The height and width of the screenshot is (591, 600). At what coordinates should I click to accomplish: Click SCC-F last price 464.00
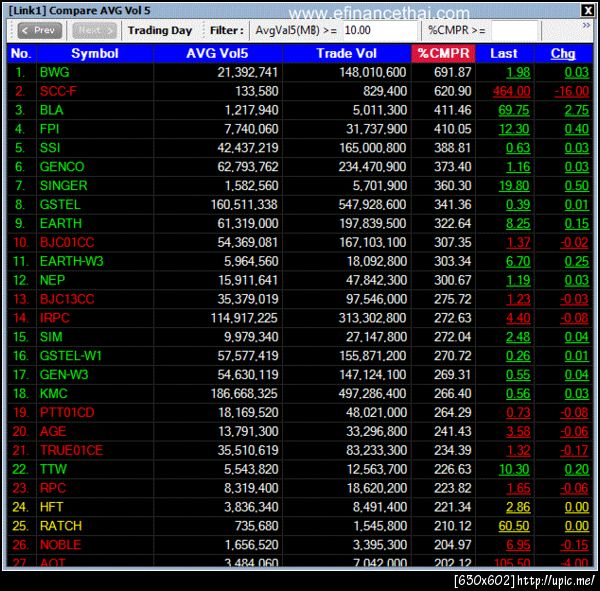coord(512,91)
